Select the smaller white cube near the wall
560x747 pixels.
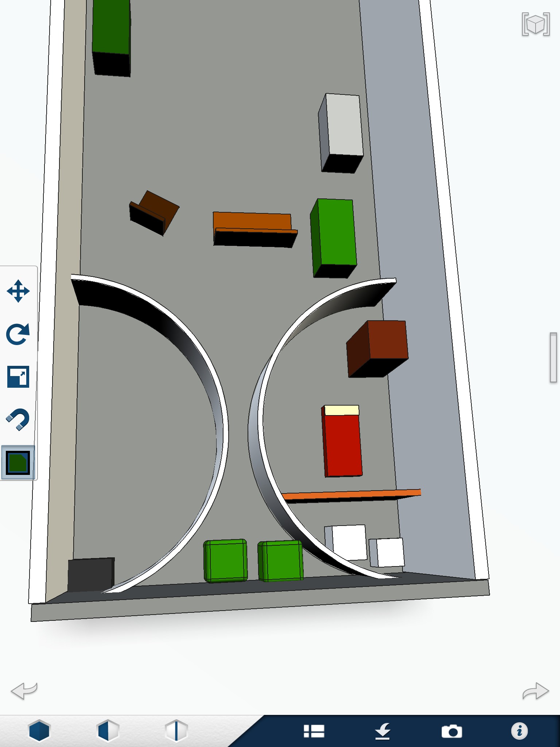(x=386, y=552)
